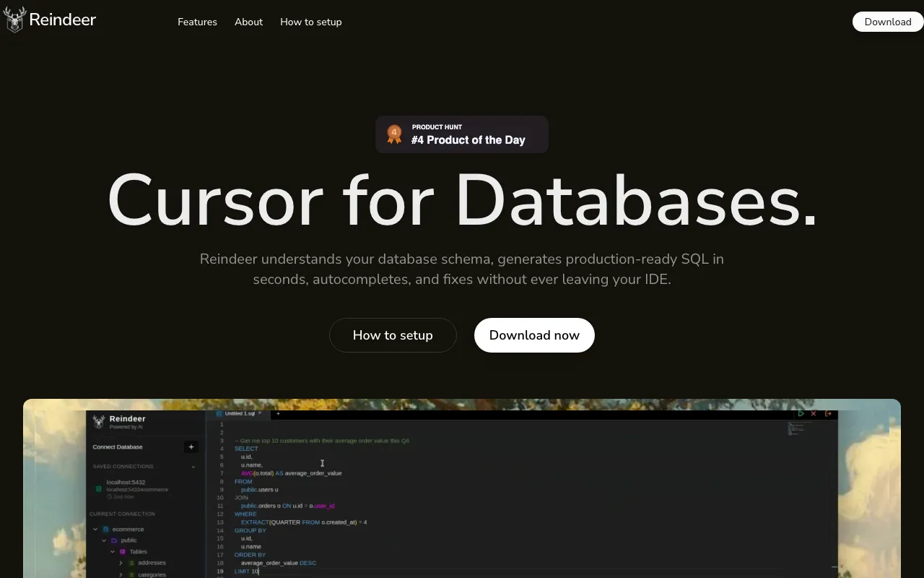Select the categories table label
924x578 pixels.
(x=152, y=575)
